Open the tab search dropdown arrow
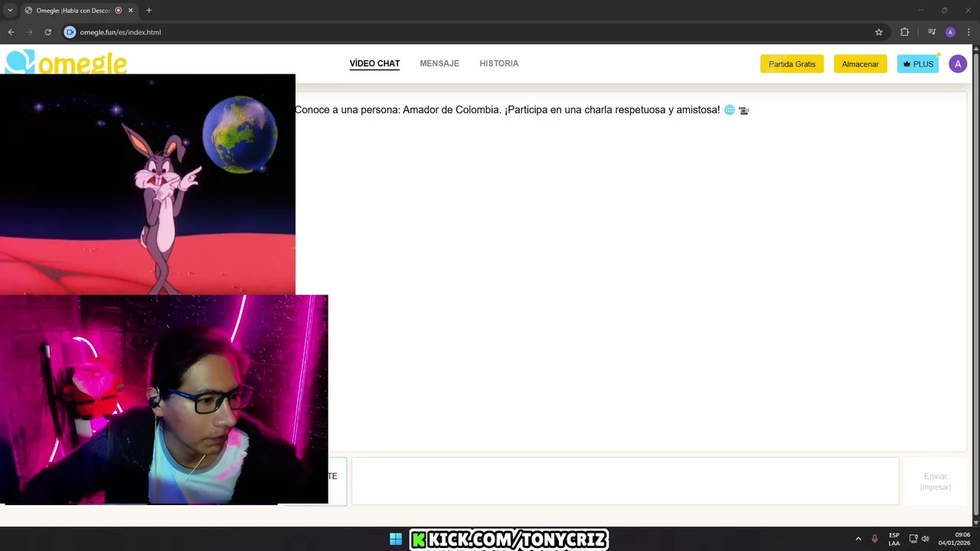 10,10
